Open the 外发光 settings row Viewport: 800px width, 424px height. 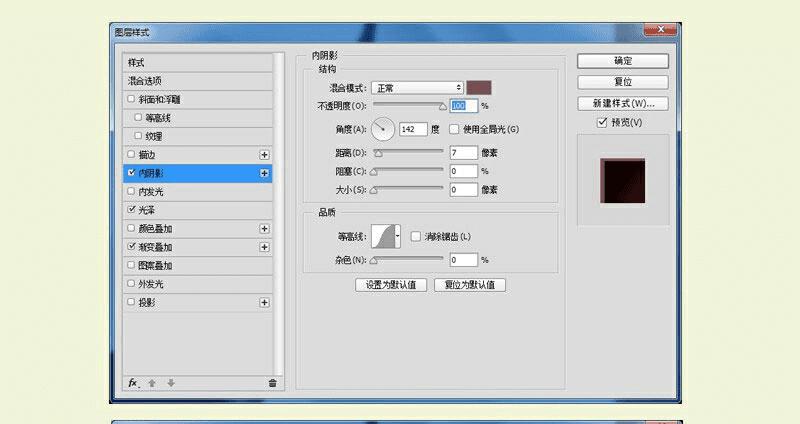tap(198, 284)
